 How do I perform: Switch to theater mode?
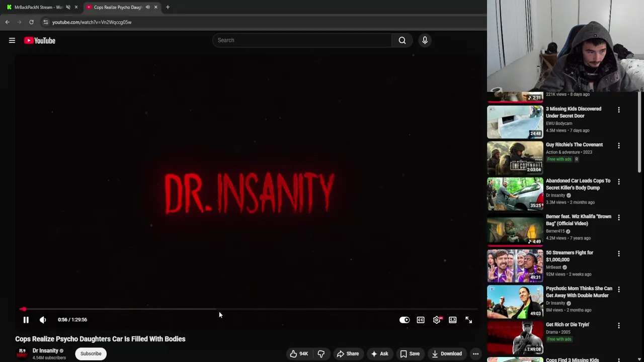point(453,320)
